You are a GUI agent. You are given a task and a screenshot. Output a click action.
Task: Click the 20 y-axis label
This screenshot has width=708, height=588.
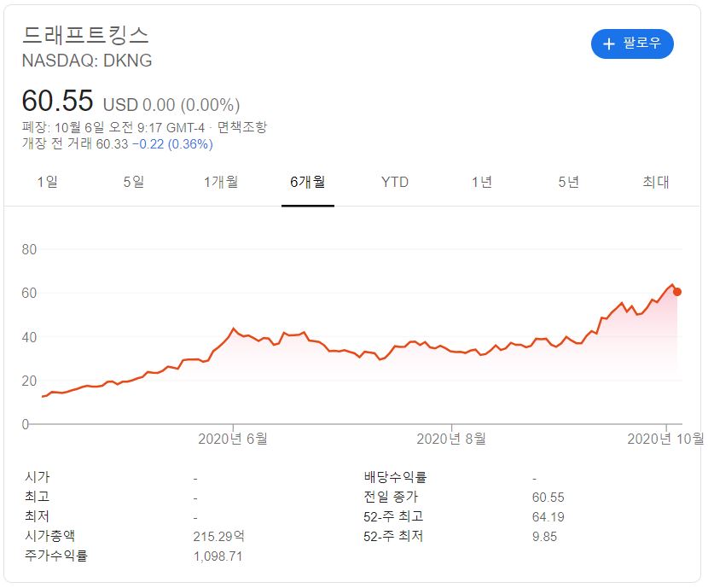pyautogui.click(x=29, y=381)
